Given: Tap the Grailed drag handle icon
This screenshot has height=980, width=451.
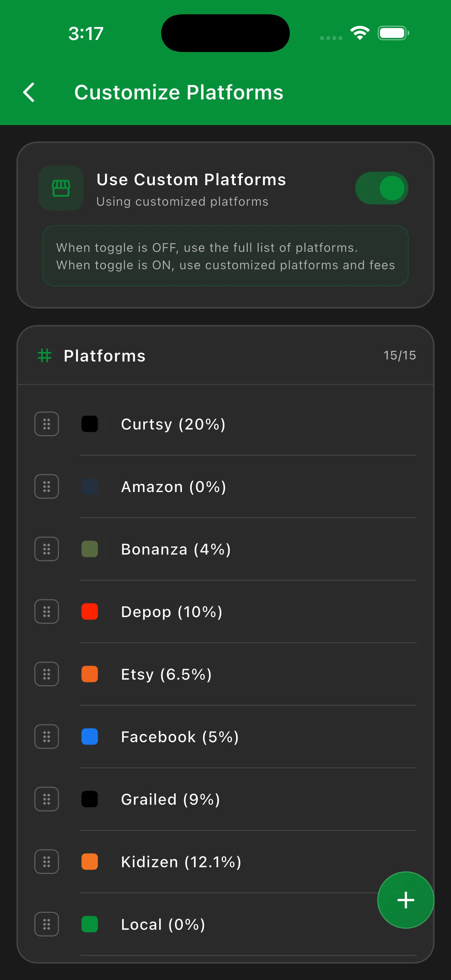Looking at the screenshot, I should click(46, 799).
